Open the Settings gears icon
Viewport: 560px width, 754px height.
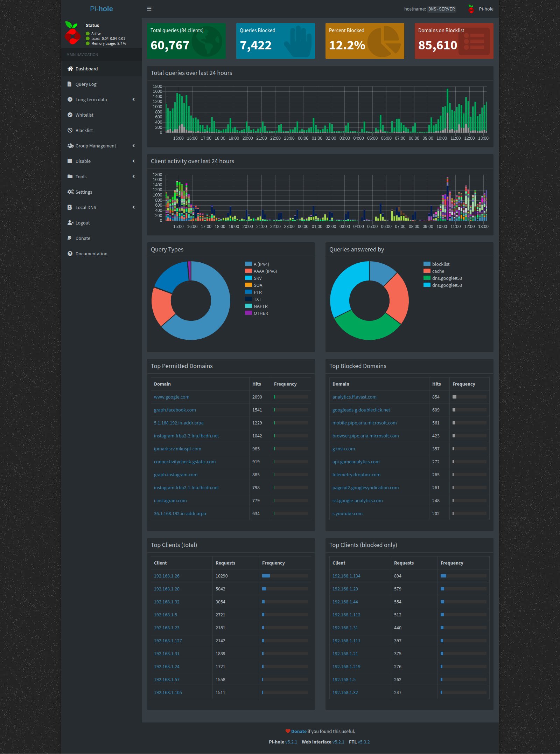point(70,192)
